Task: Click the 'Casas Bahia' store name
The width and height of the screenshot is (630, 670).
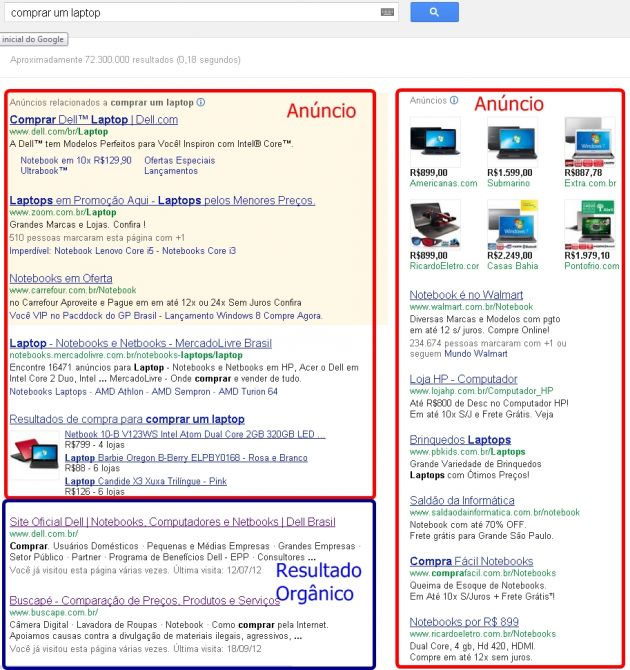Action: tap(512, 266)
